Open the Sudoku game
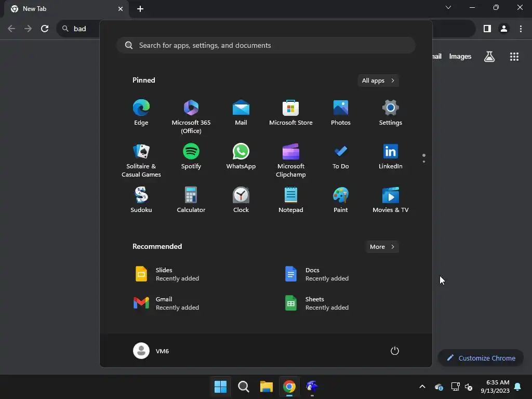Viewport: 532px width, 399px height. click(141, 200)
